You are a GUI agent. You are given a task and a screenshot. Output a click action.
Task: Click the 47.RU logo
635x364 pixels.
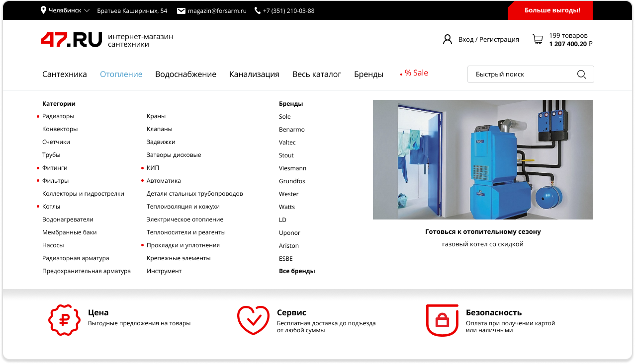point(72,40)
